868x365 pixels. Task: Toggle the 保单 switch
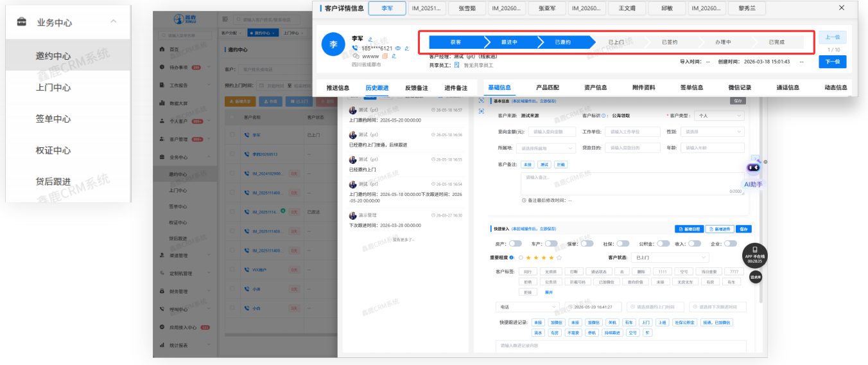tap(587, 244)
